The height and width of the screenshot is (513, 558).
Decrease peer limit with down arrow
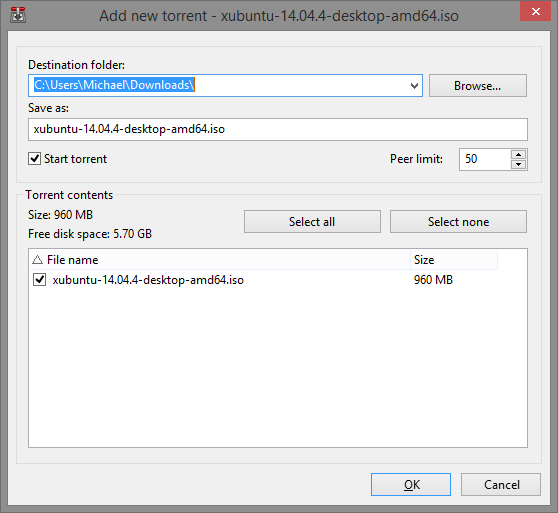click(518, 164)
